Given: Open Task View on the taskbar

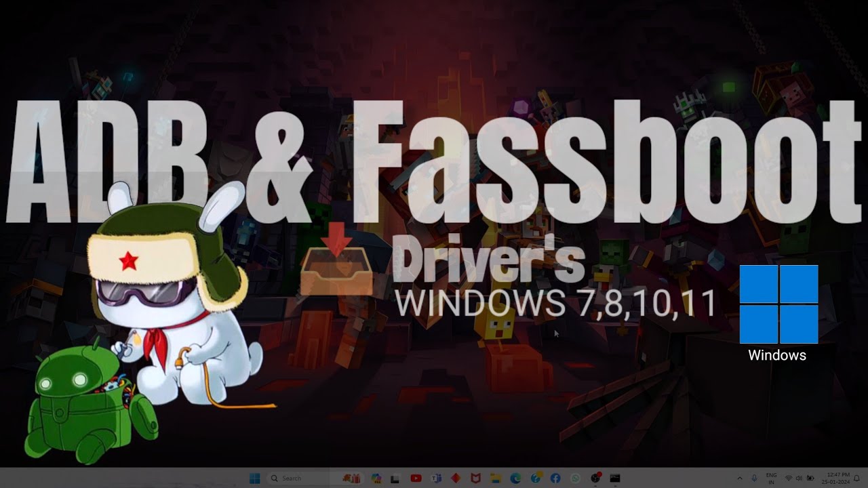Looking at the screenshot, I should pyautogui.click(x=395, y=479).
